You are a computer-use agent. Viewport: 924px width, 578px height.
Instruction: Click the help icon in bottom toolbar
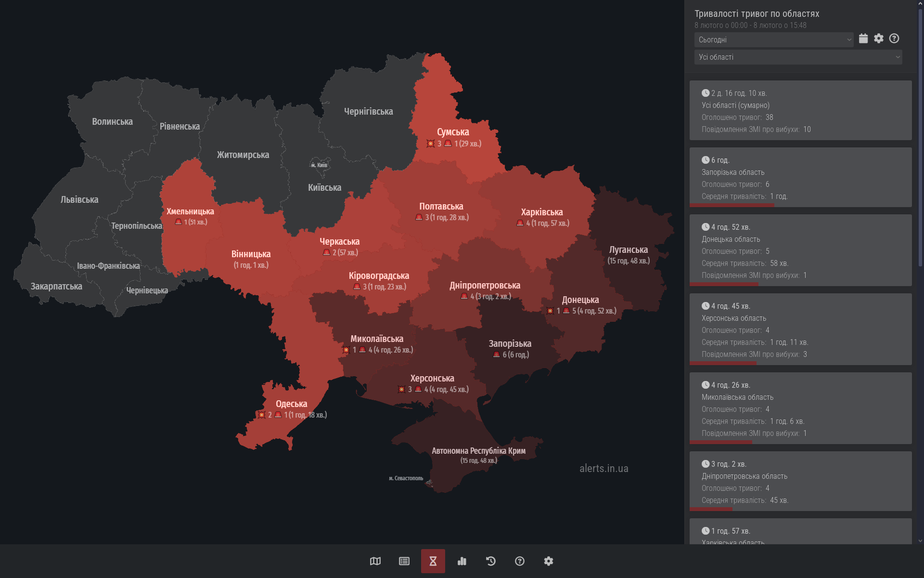[x=520, y=561]
